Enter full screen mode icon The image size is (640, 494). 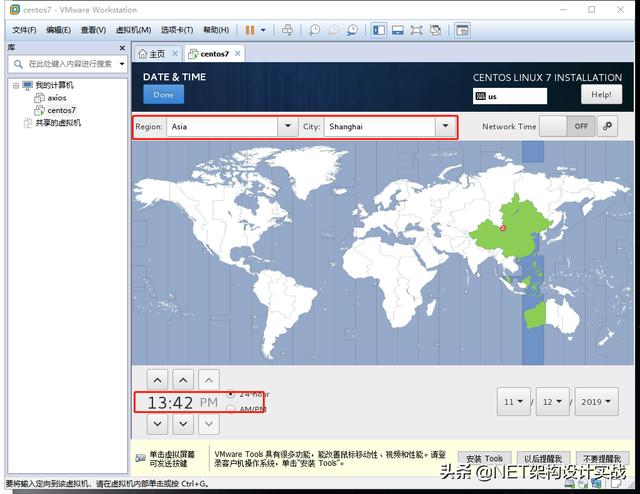coord(416,30)
